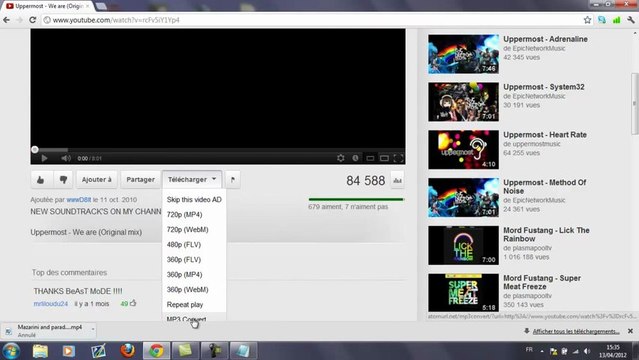
Task: Click the FR language indicator
Action: tap(529, 350)
